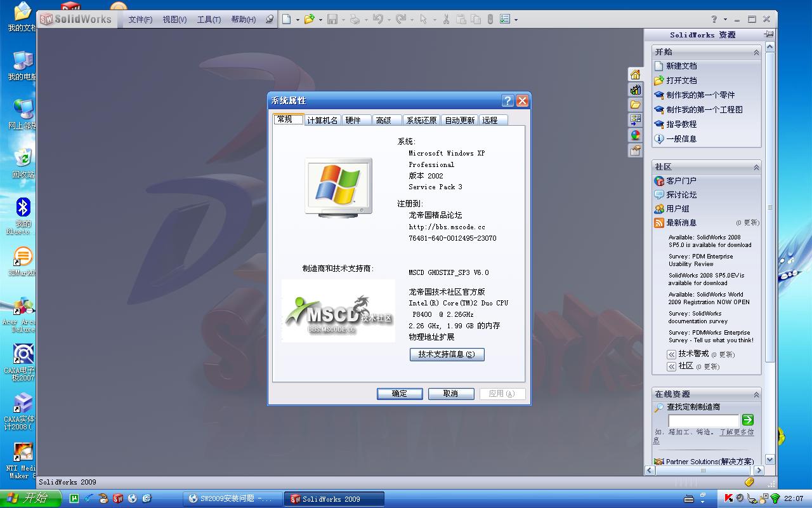The width and height of the screenshot is (812, 508).
Task: Click the SolidWorks quick launch icon
Action: (x=117, y=498)
